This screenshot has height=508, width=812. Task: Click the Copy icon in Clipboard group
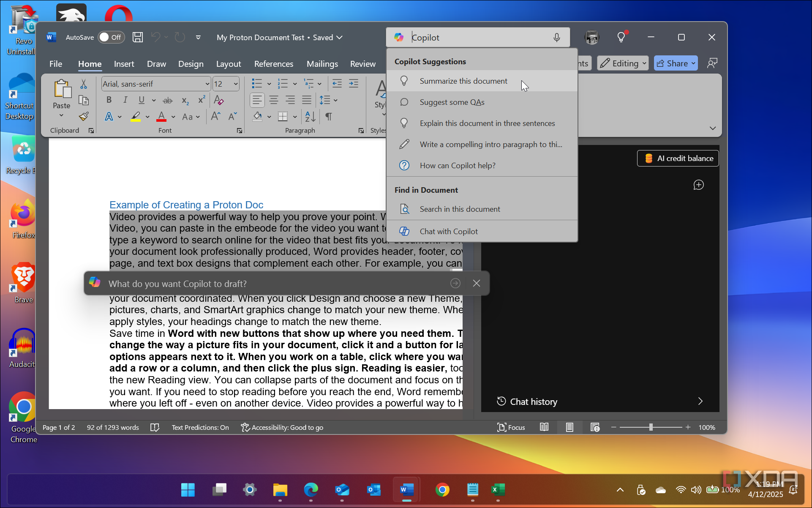(x=84, y=100)
